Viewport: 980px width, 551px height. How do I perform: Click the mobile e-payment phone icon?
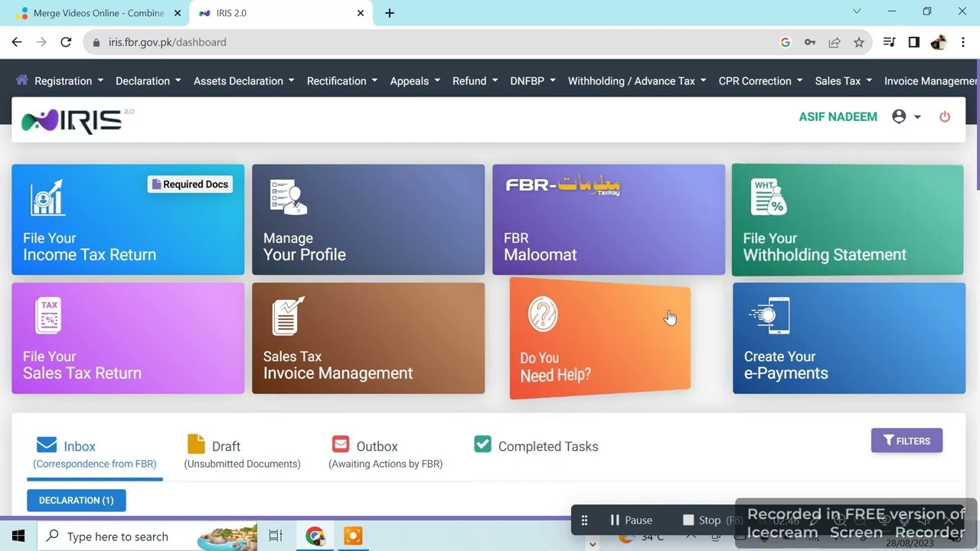click(x=769, y=315)
